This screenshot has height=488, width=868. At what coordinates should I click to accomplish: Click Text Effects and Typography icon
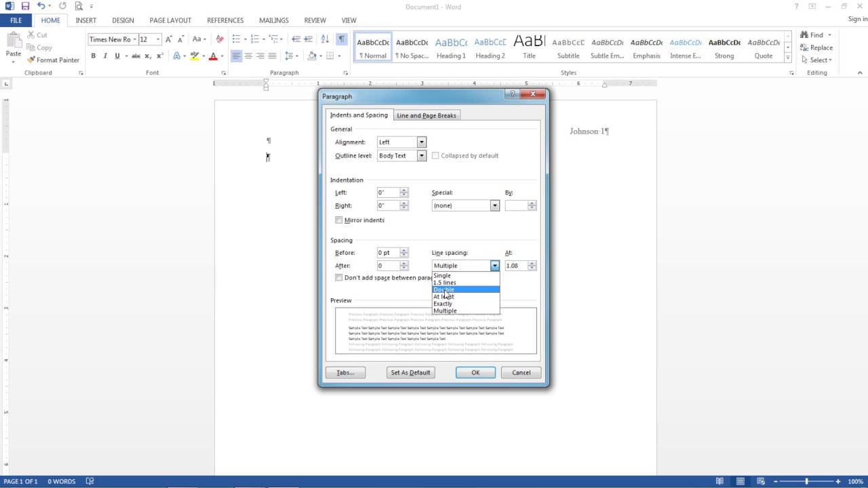[x=177, y=56]
